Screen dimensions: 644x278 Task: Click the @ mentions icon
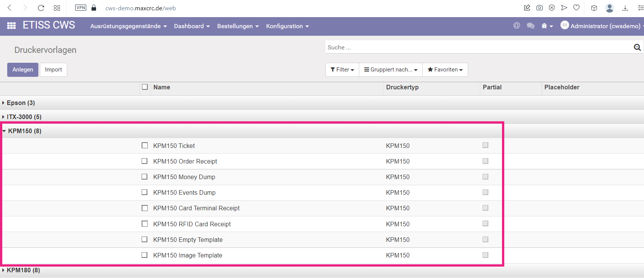(x=517, y=25)
